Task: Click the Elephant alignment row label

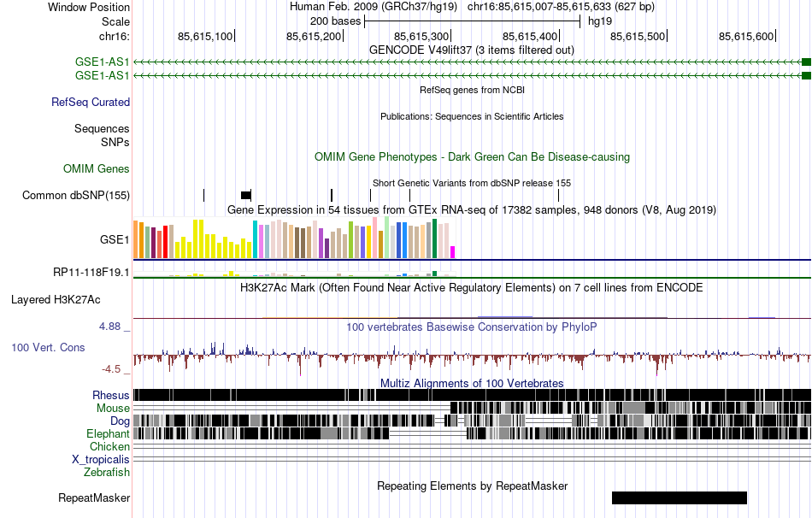Action: coord(108,433)
